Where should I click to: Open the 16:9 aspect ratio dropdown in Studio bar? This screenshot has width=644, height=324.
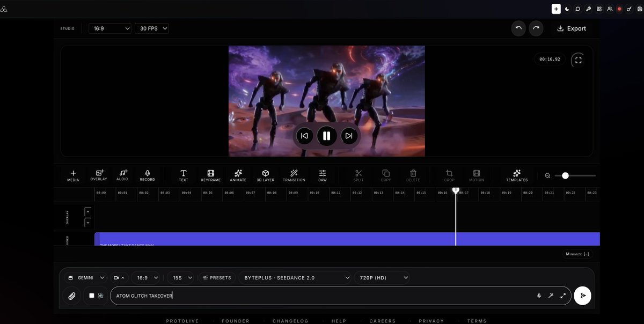coord(110,28)
